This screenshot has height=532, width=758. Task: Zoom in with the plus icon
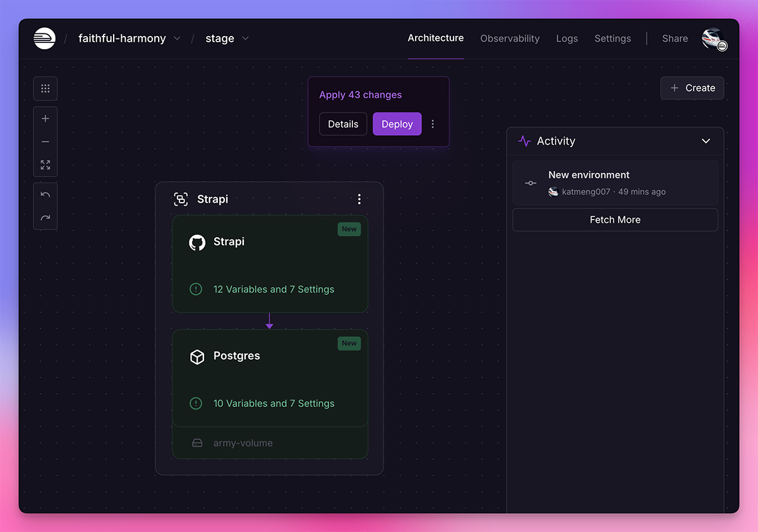45,119
